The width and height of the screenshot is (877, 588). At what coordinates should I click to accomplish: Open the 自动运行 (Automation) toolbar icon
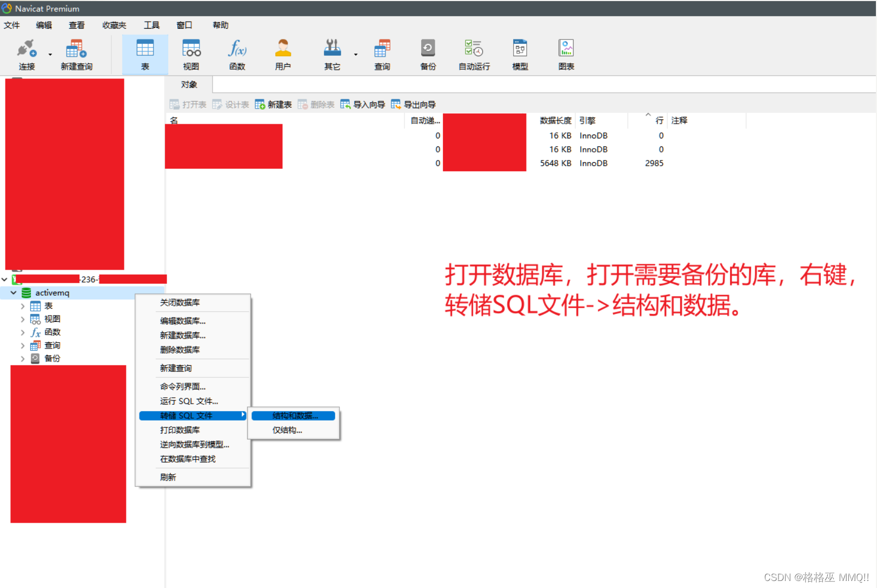point(474,49)
